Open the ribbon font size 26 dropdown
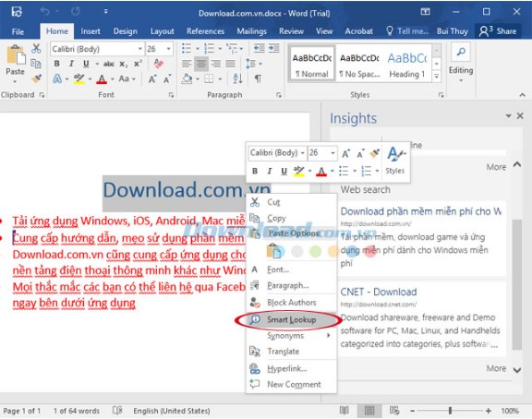The height and width of the screenshot is (419, 532). 169,49
